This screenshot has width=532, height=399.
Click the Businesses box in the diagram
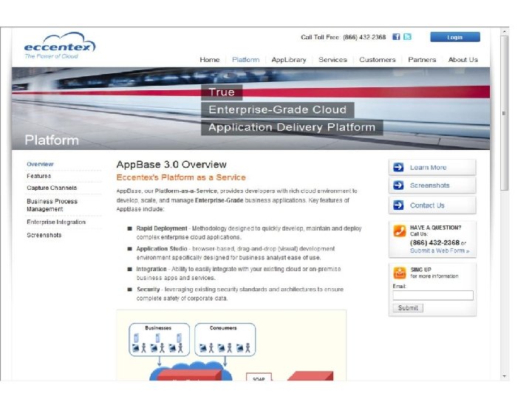click(x=159, y=339)
